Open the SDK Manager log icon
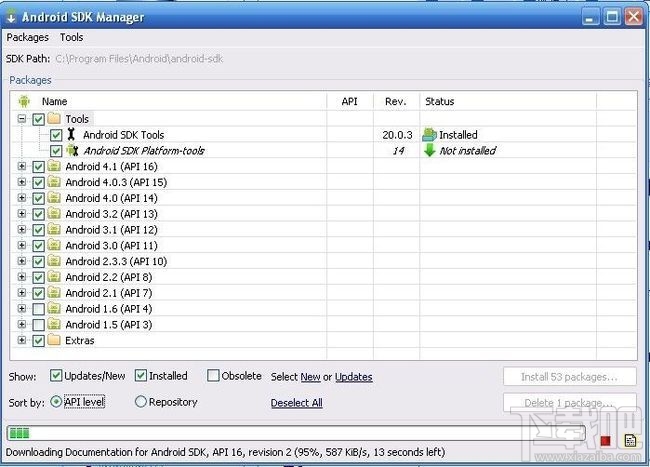This screenshot has height=467, width=650. (630, 440)
